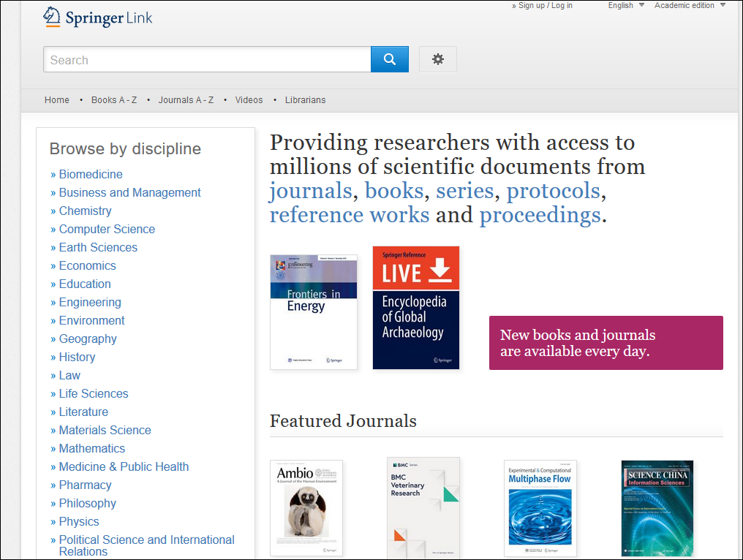Click the New books and journals banner

606,343
